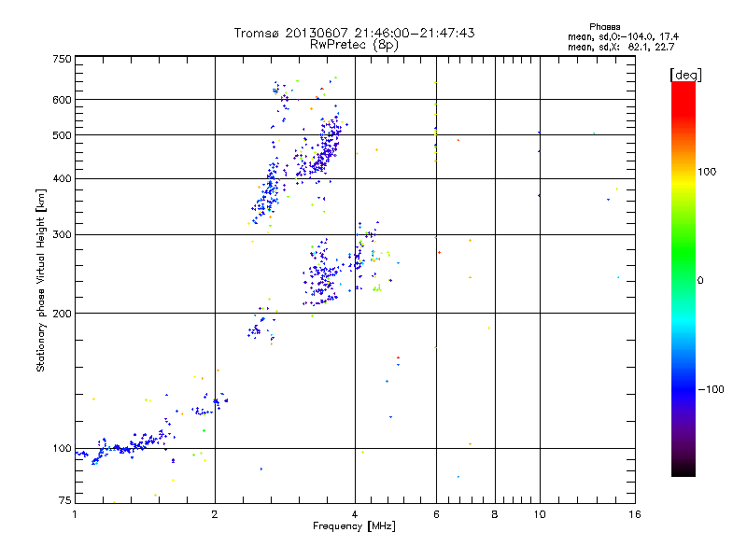Click the frequency axis tick label 2
This screenshot has height=560, width=747.
click(215, 514)
